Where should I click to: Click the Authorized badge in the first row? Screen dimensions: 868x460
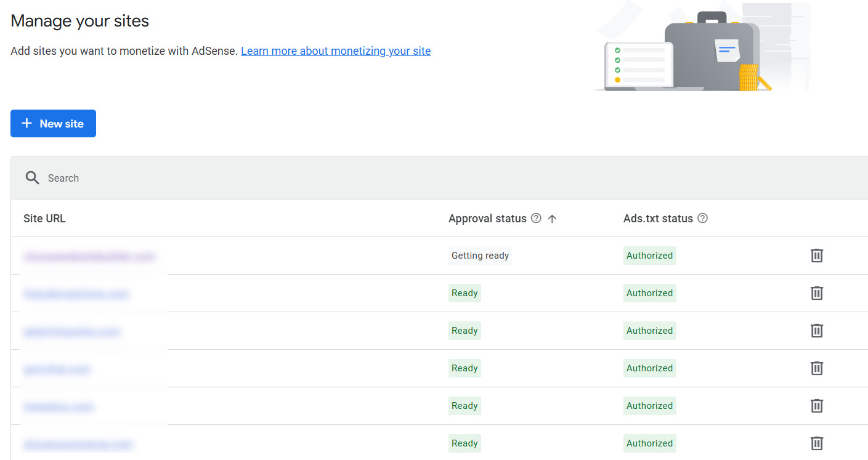[649, 256]
